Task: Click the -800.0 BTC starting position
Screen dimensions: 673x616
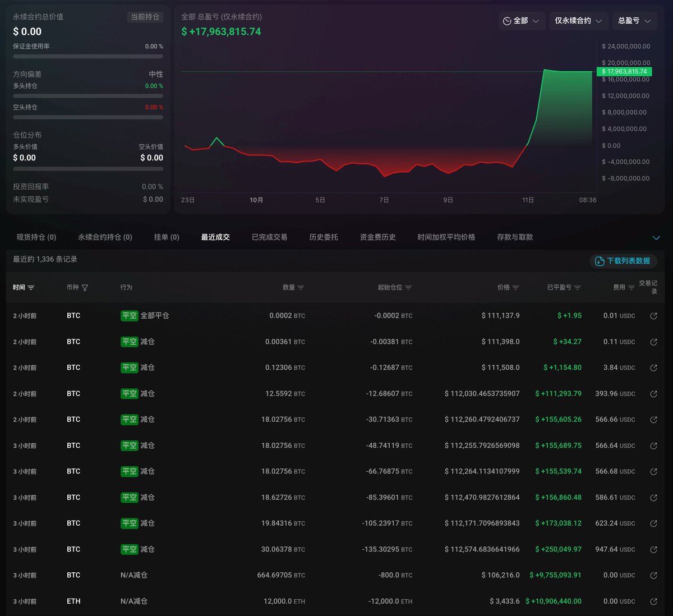Action: [395, 575]
